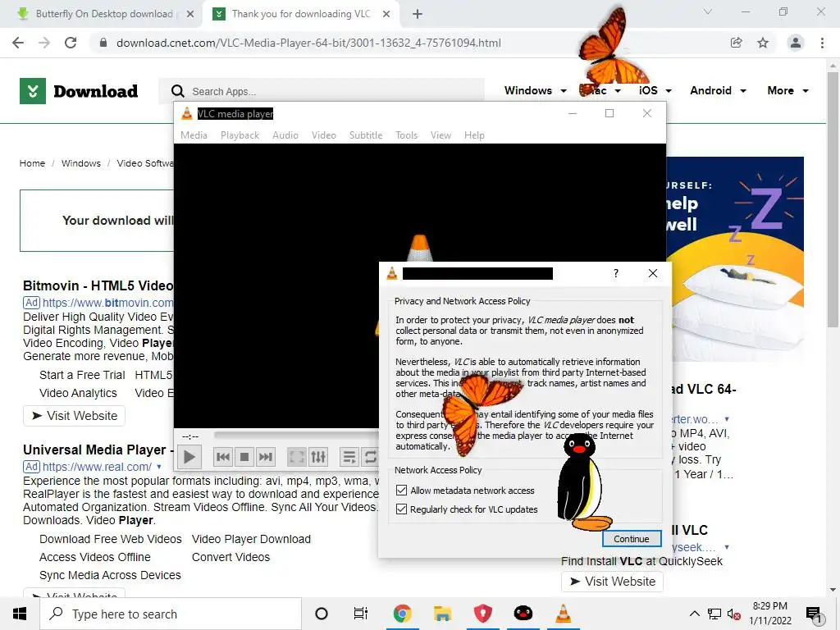Image resolution: width=840 pixels, height=630 pixels.
Task: Click the Pingu penguin desktop mascot
Action: tap(582, 482)
